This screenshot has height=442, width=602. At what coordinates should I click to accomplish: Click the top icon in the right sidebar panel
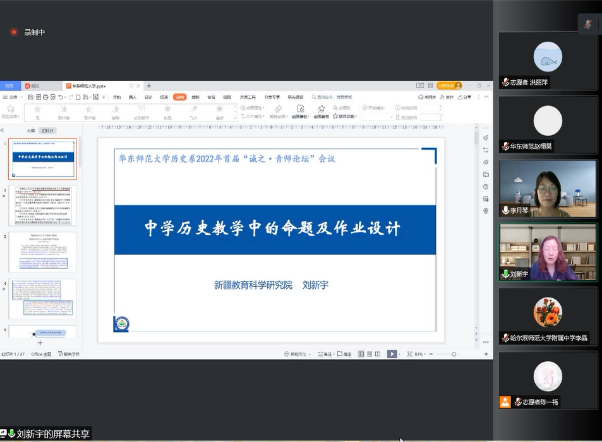click(485, 137)
